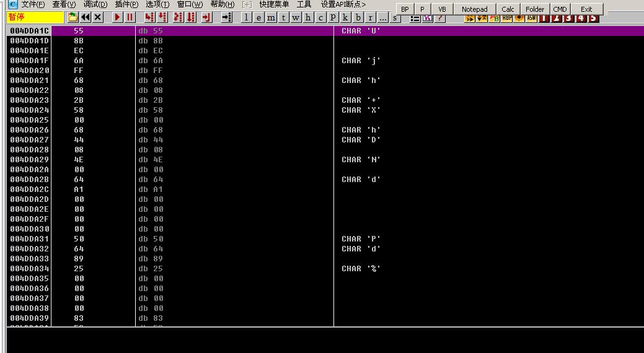Viewport: 644px width, 353px height.
Task: Click the Trace Over toolbar icon
Action: (x=190, y=17)
